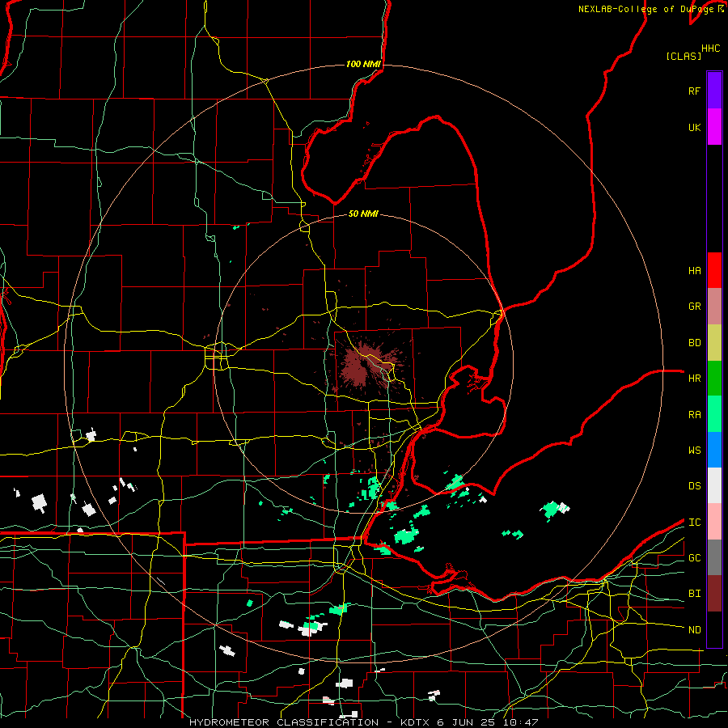
Task: Click the ND legend label
Action: tap(694, 630)
